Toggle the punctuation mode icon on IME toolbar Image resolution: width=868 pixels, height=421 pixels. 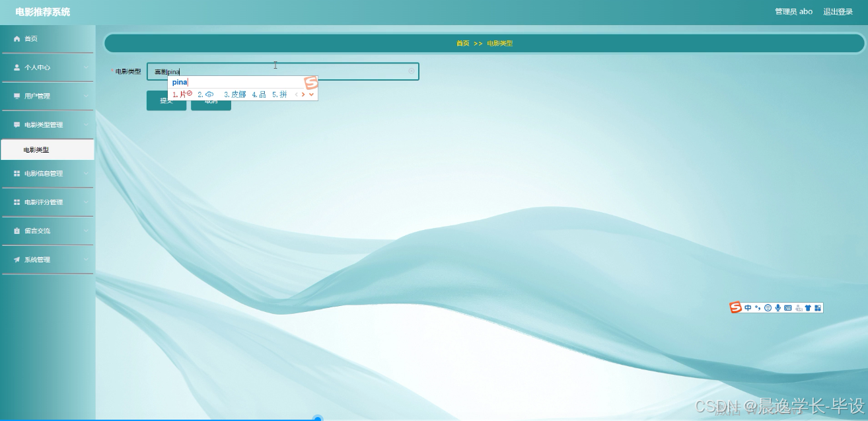click(x=758, y=308)
